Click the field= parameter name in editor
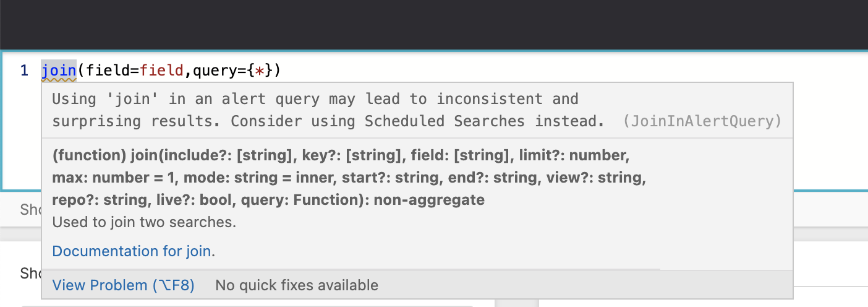Viewport: 868px width, 307px height. coord(110,71)
